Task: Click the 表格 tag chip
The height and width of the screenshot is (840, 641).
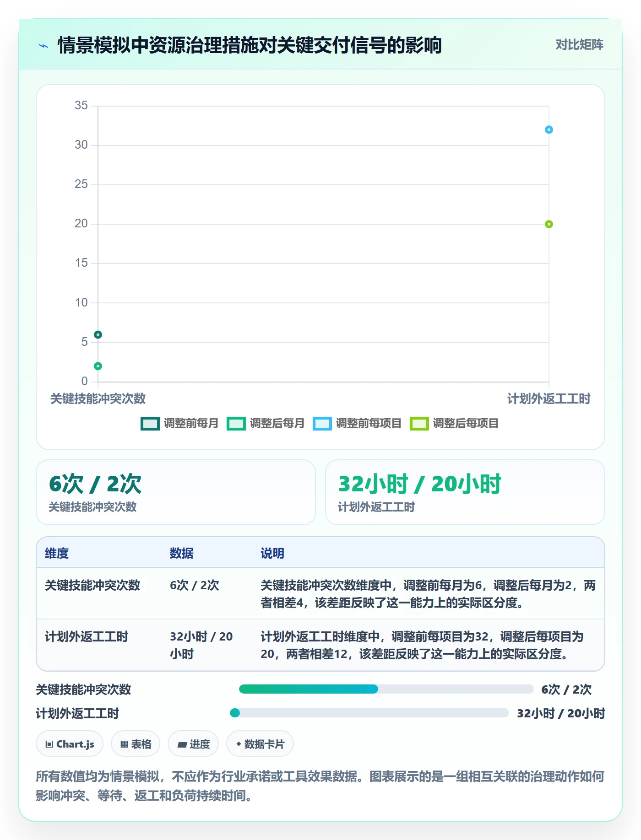Action: (x=136, y=744)
